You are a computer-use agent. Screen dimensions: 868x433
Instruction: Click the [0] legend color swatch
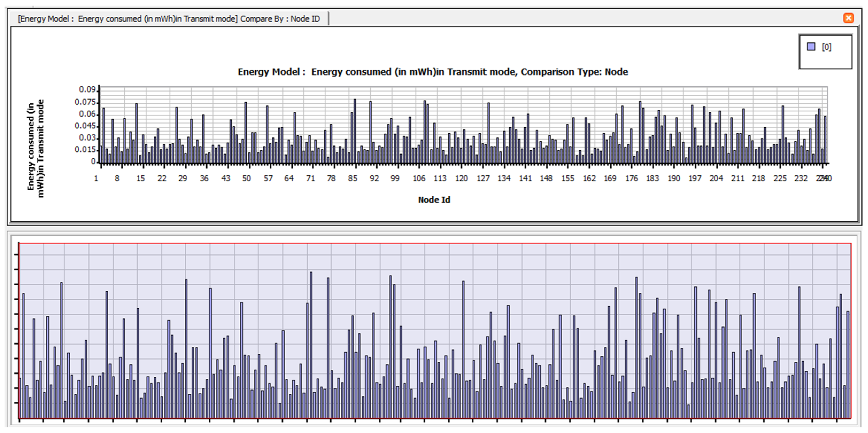click(x=811, y=46)
